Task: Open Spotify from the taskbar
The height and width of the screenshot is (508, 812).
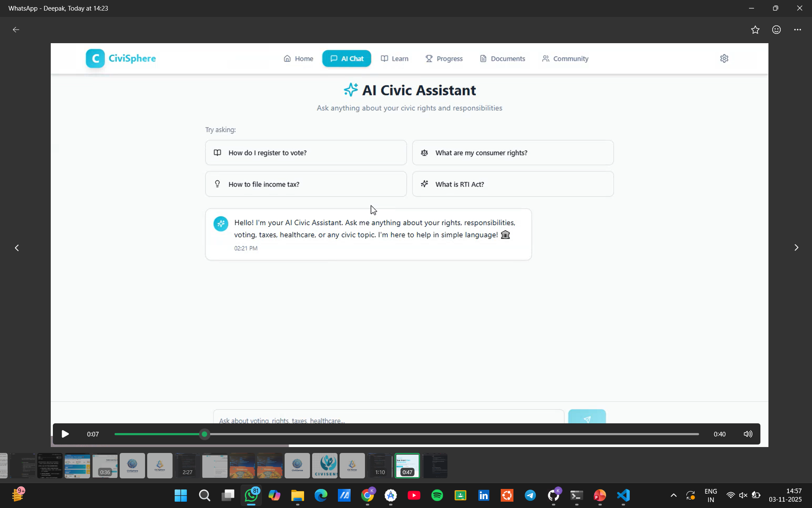Action: (437, 495)
